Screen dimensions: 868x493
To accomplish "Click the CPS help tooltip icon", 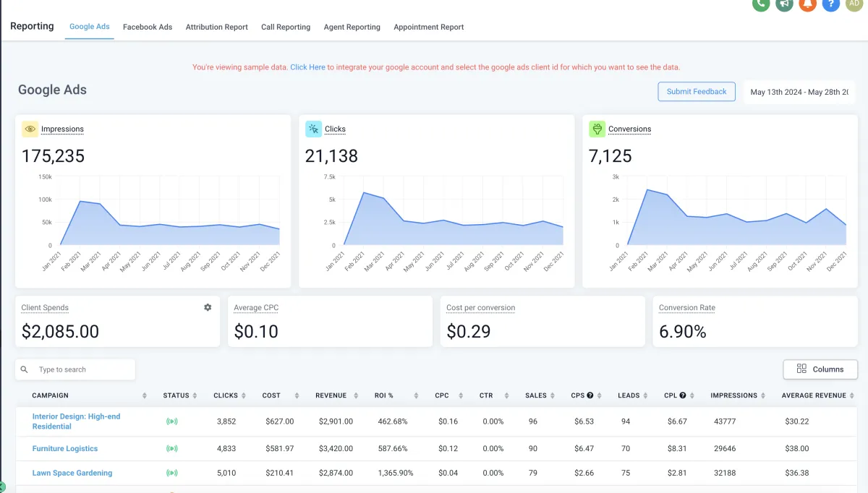I will pyautogui.click(x=590, y=395).
